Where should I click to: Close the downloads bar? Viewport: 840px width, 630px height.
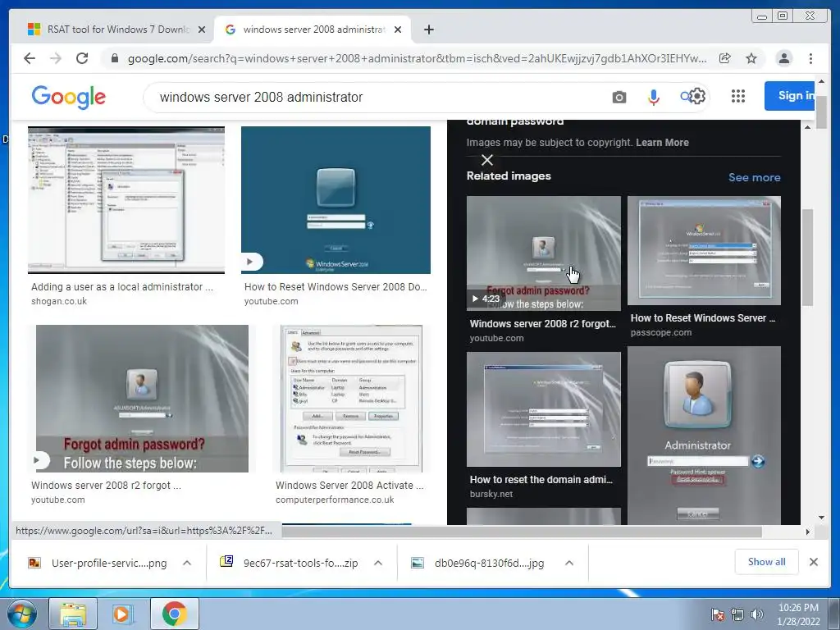813,562
